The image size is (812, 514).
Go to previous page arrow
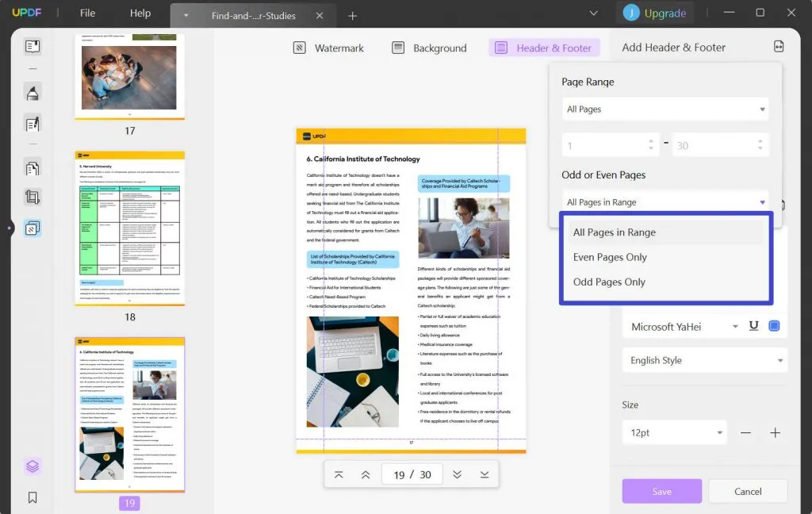tap(366, 474)
